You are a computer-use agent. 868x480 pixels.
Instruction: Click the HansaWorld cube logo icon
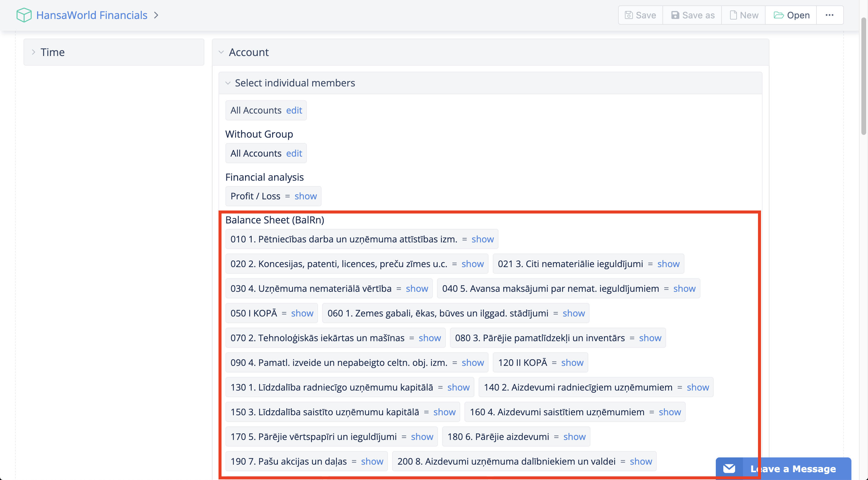point(24,15)
